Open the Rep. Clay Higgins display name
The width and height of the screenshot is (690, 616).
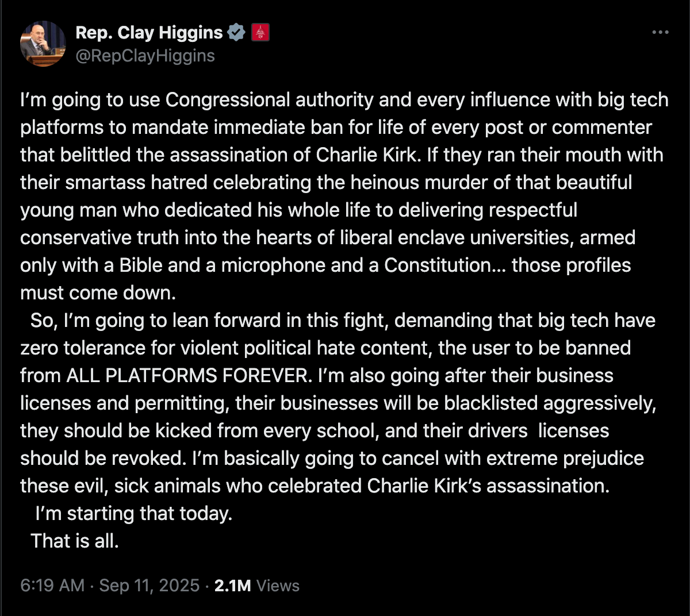(x=149, y=33)
